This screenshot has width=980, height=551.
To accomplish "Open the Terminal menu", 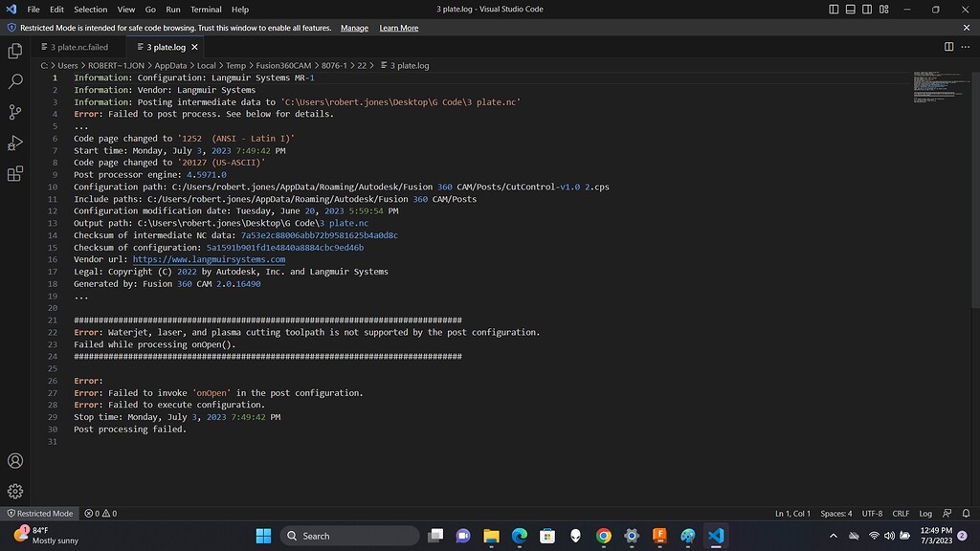I will pyautogui.click(x=205, y=10).
